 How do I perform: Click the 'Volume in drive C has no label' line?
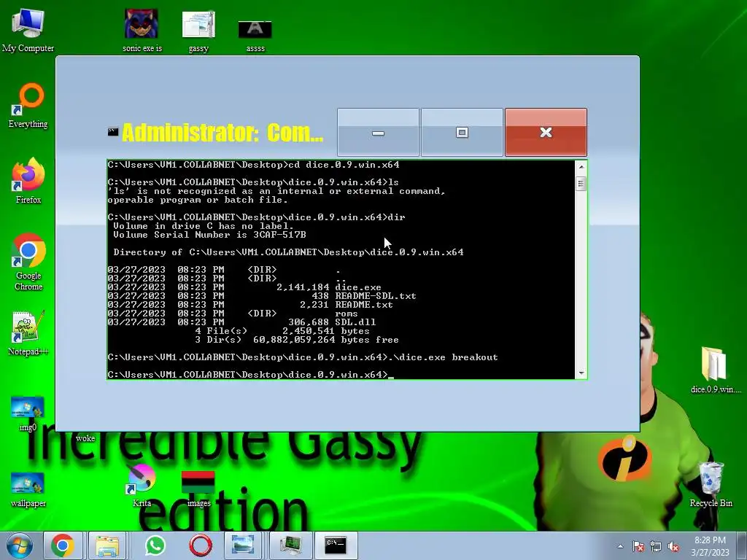(x=204, y=226)
